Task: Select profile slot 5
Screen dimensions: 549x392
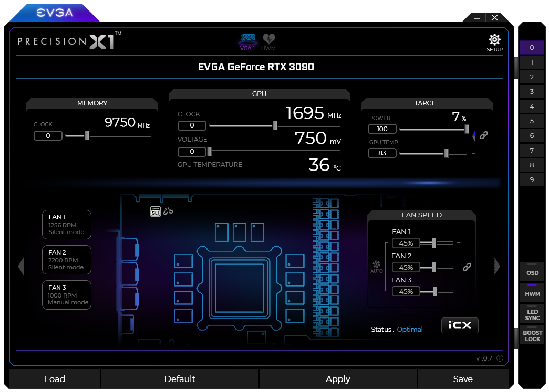Action: (532, 121)
